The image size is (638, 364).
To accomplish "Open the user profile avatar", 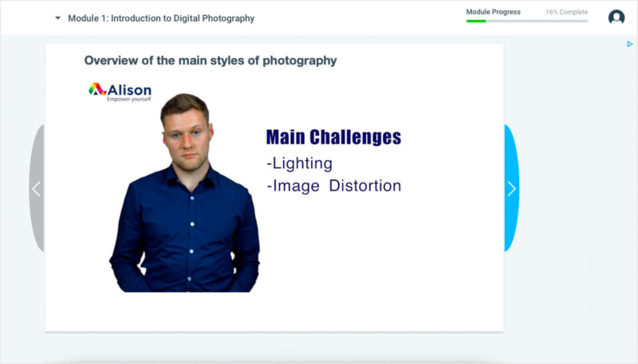I will tap(616, 17).
